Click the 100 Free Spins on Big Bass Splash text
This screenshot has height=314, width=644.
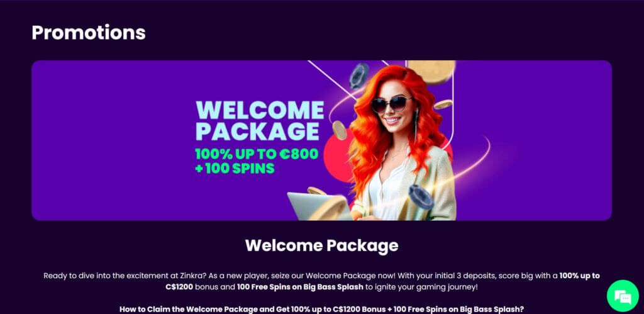[300, 287]
